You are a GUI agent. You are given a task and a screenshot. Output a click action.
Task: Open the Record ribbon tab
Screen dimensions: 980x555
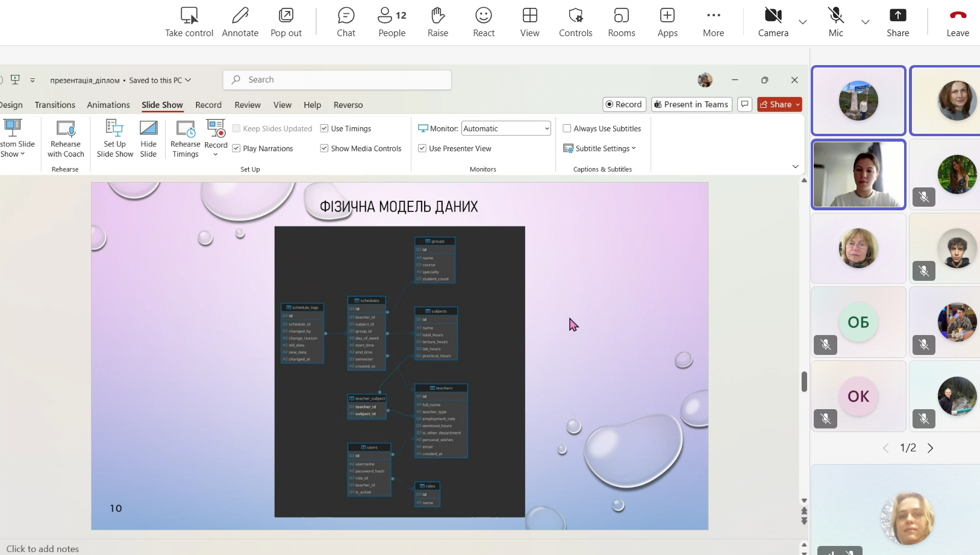point(208,105)
